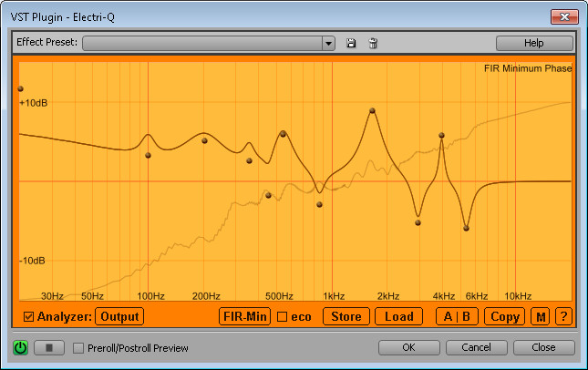
Task: Click the 10kHz frequency label
Action: click(x=518, y=296)
